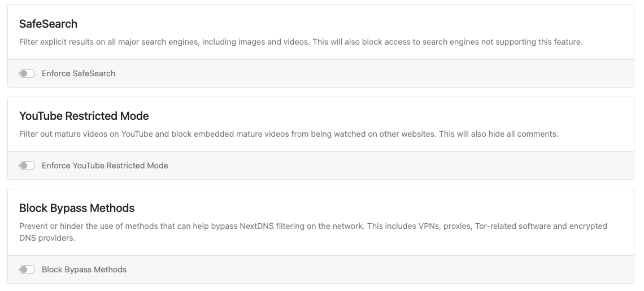Click empty gray footer area of the SafeSearch card
The width and height of the screenshot is (644, 291).
(x=369, y=73)
